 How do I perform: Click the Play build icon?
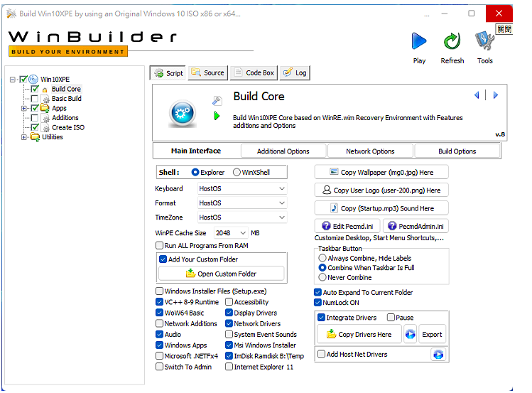click(419, 41)
